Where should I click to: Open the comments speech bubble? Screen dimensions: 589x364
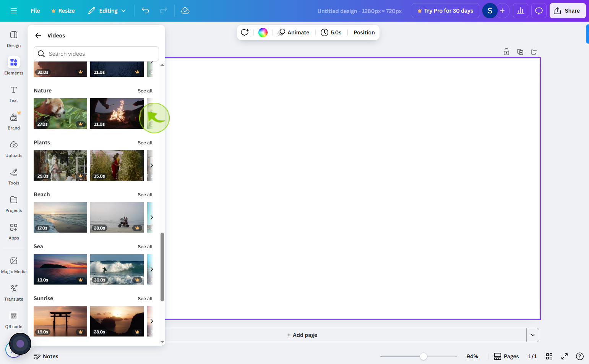coord(539,11)
